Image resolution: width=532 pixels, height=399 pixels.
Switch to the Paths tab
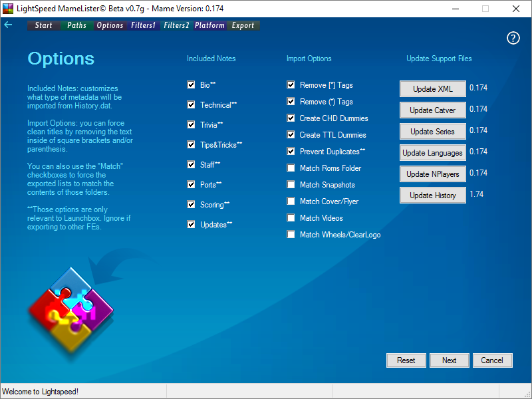(76, 25)
